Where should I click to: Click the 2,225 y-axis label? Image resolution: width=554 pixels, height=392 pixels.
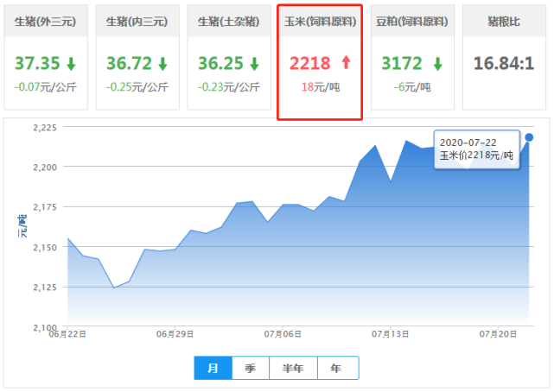tap(45, 128)
